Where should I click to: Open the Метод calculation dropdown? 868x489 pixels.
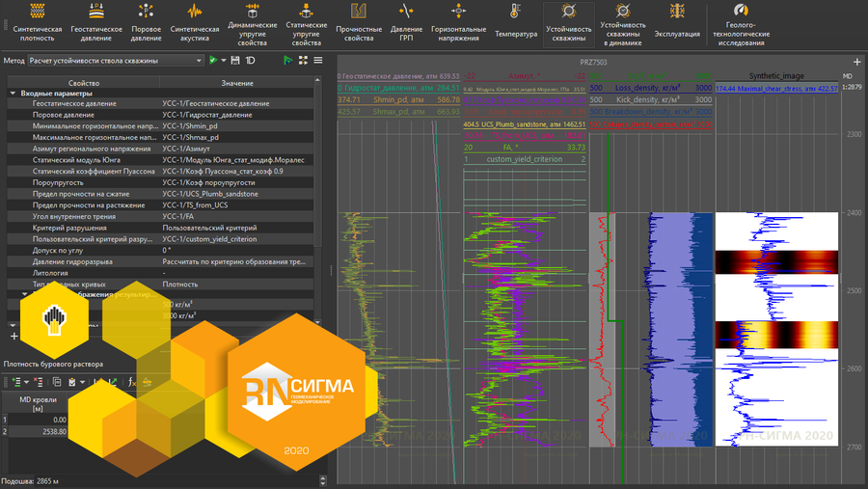pos(115,61)
